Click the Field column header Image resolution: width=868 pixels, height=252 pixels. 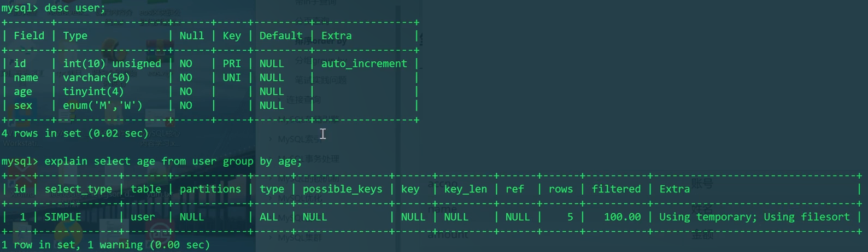29,36
